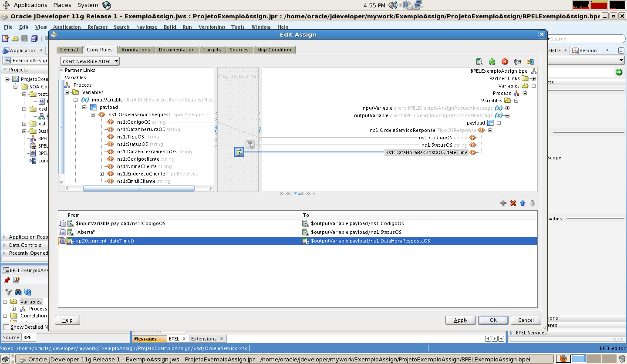
Task: Add a new copy rule with plus icon
Action: (x=503, y=203)
